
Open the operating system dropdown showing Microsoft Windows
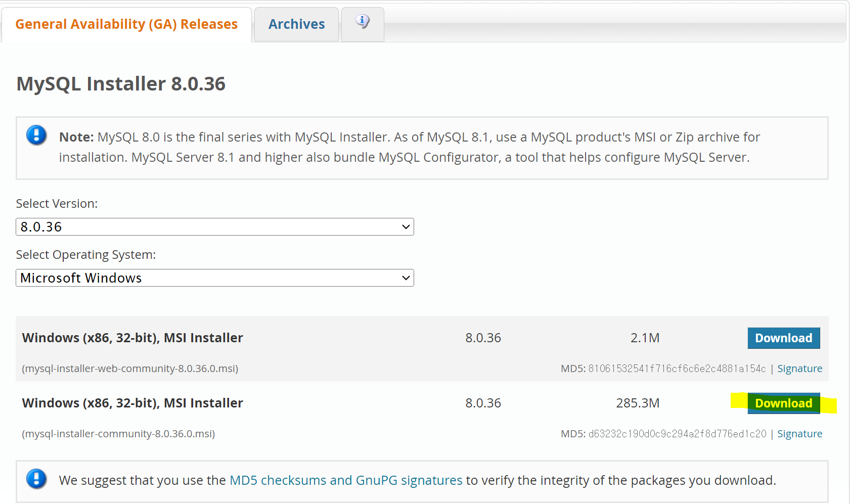click(x=215, y=278)
